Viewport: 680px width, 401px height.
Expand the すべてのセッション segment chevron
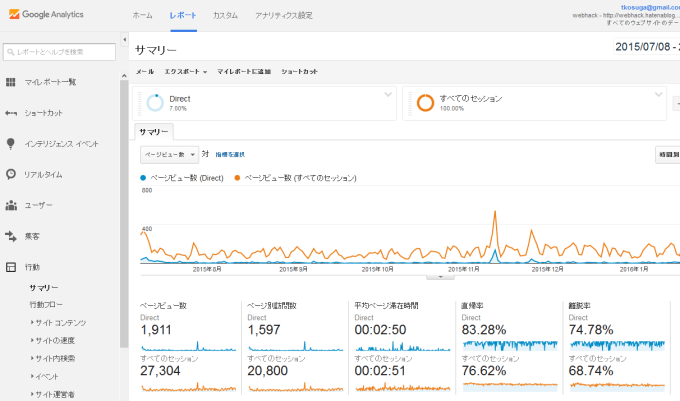[x=658, y=94]
